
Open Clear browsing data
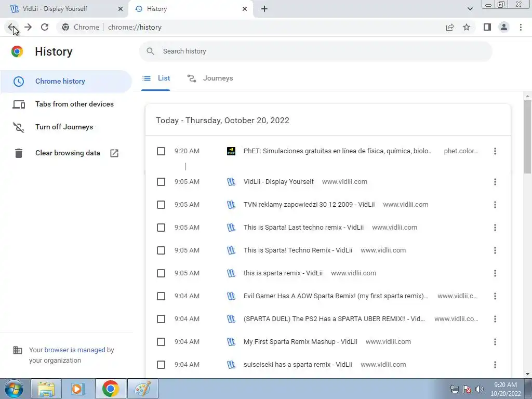point(66,153)
